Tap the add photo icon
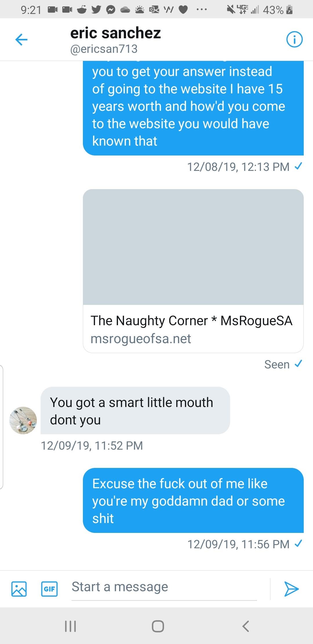 (x=19, y=589)
